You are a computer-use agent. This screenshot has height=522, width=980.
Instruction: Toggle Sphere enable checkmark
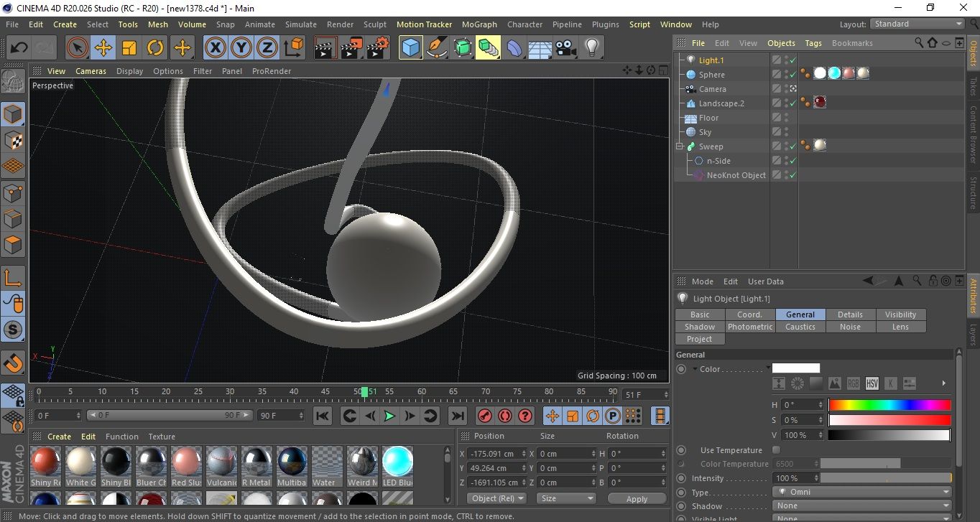pos(792,75)
